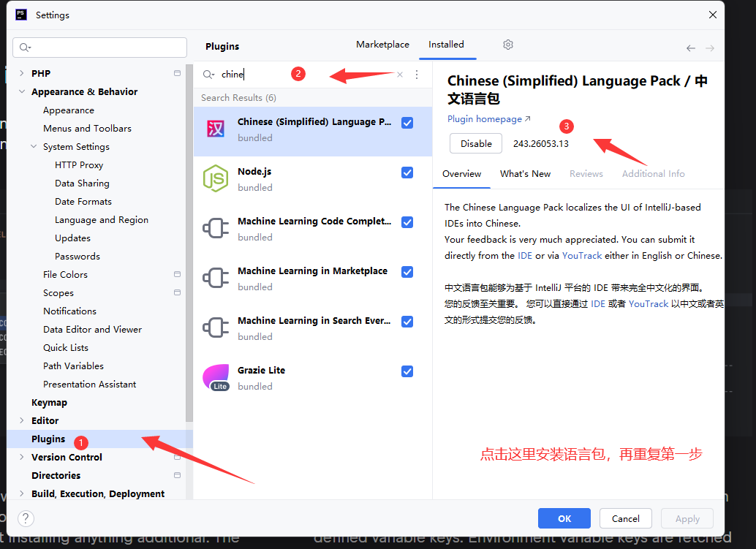Click project-level marker beside Scopes
Viewport: 756px width, 549px height.
[x=177, y=292]
